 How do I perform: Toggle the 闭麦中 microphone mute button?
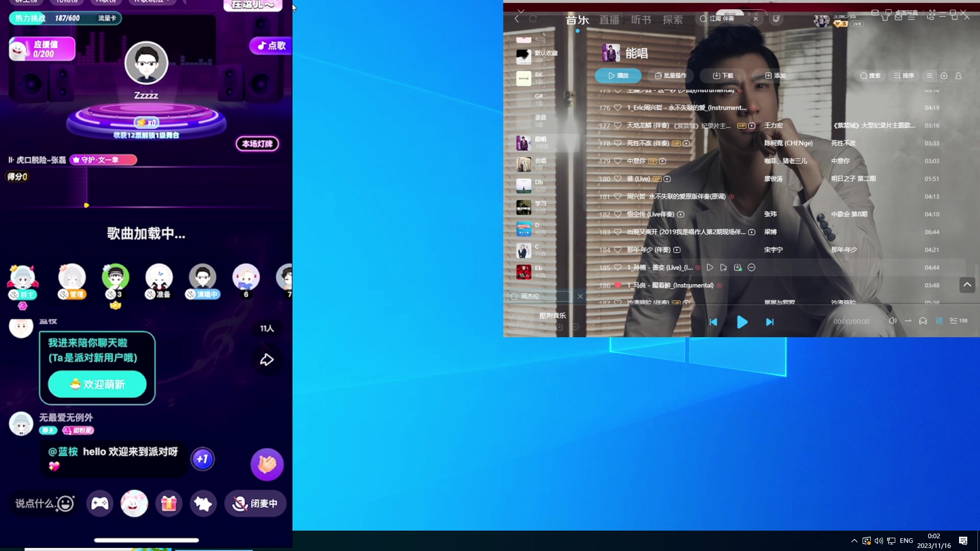coord(255,504)
